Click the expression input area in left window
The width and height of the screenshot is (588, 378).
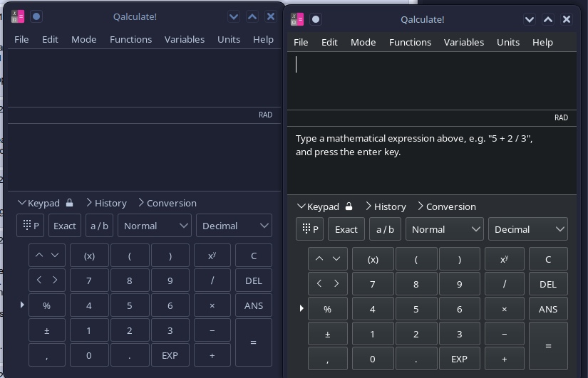[145, 78]
